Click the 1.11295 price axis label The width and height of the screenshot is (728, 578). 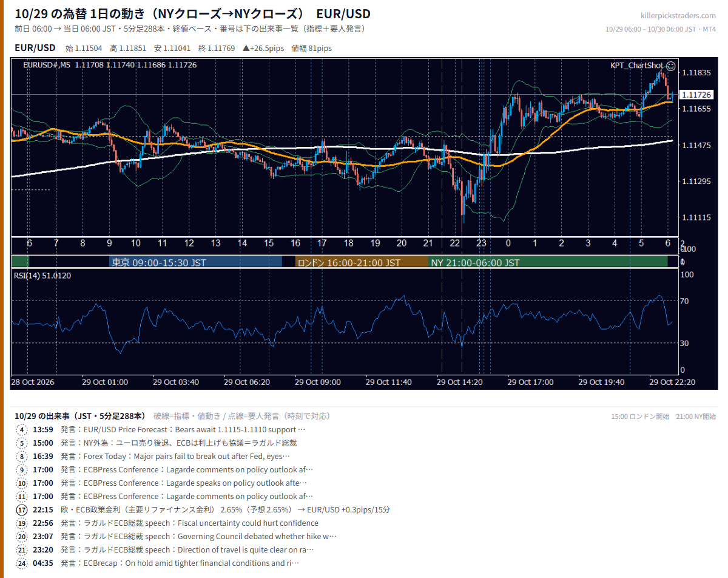(696, 181)
